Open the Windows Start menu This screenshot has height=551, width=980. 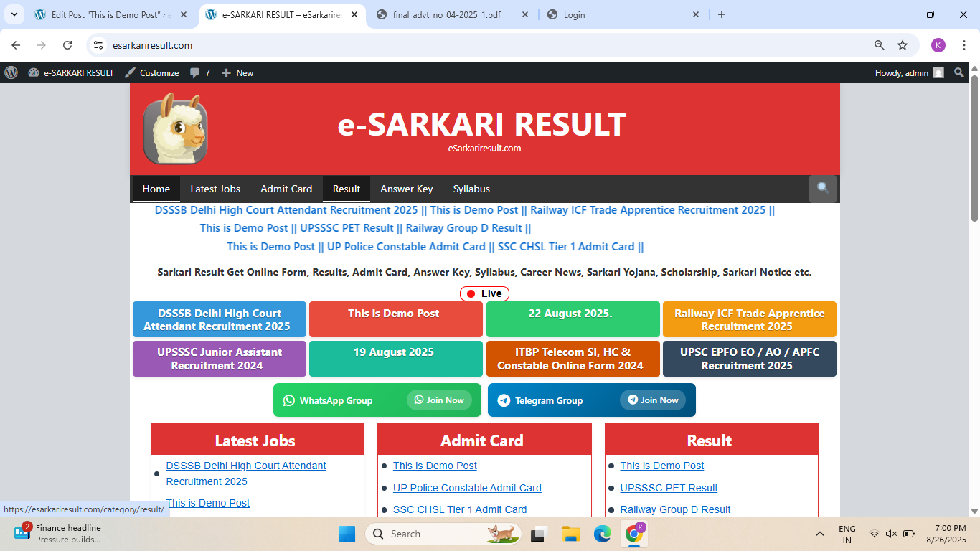tap(347, 534)
